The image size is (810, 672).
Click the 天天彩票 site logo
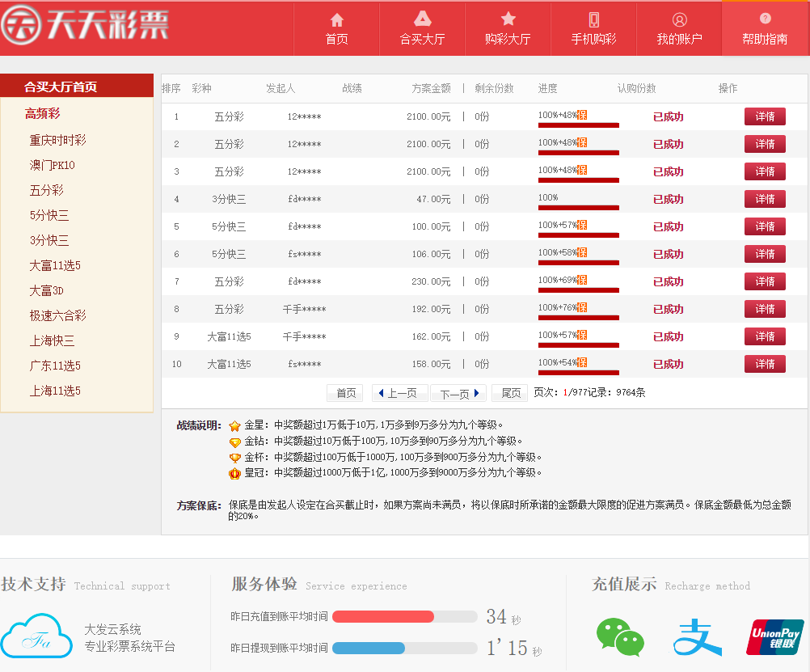(86, 25)
